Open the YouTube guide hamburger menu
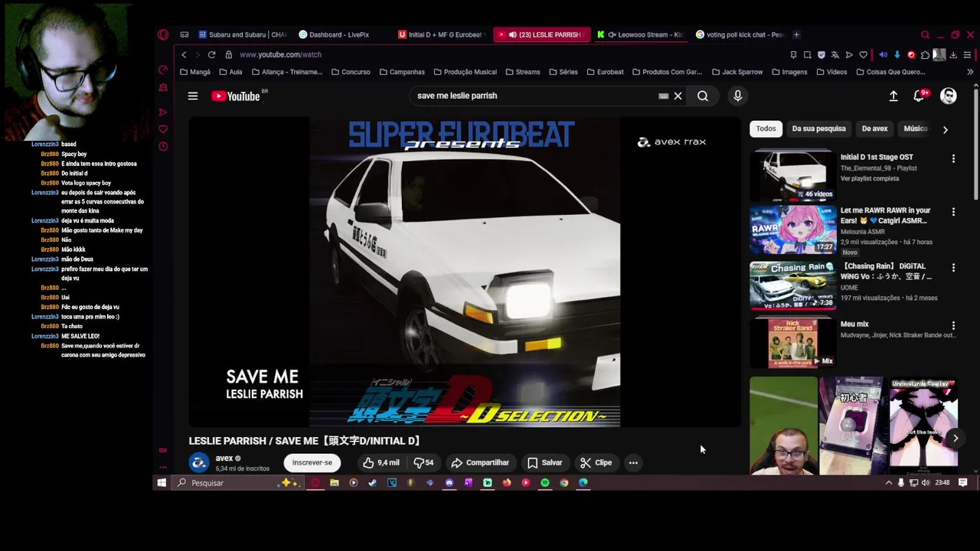Screen dimensions: 980x551 pyautogui.click(x=193, y=96)
